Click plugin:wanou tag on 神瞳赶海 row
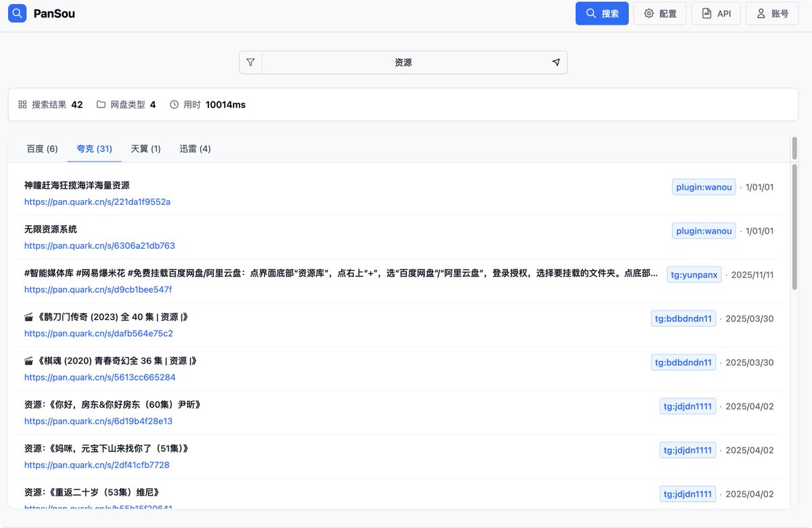Viewport: 812px width, 528px height. [x=704, y=187]
